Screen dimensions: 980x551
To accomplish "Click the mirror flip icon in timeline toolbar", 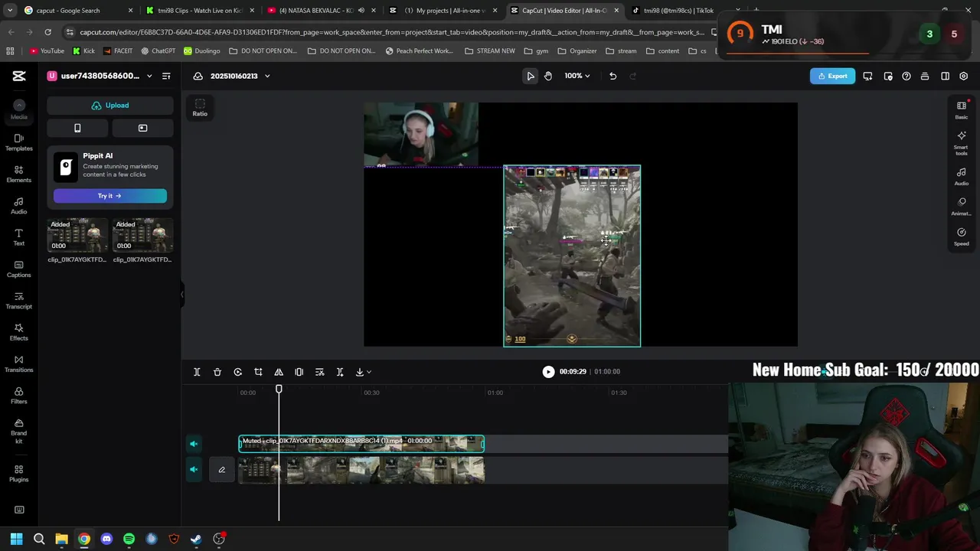I will 279,372.
